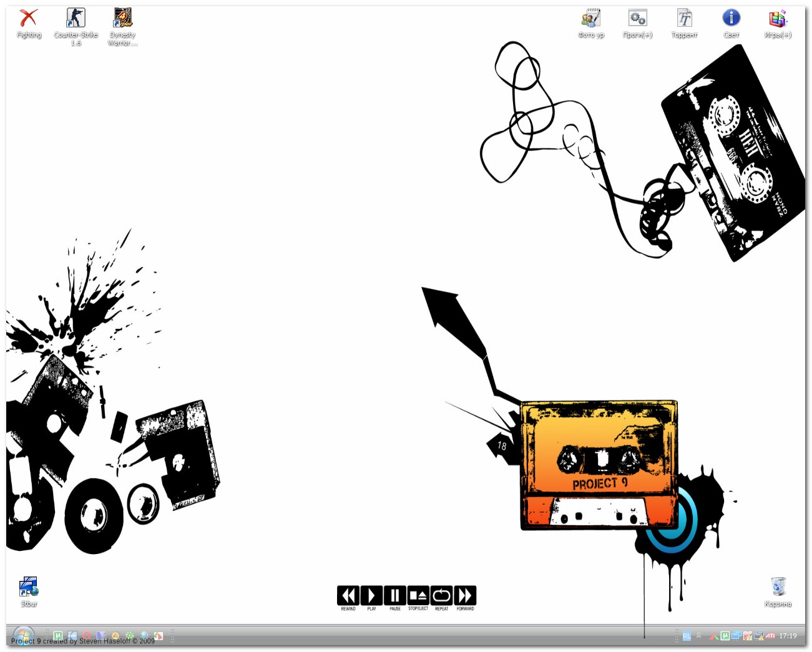Expand hidden tray icons with chevron
The image size is (812, 652).
[x=698, y=636]
